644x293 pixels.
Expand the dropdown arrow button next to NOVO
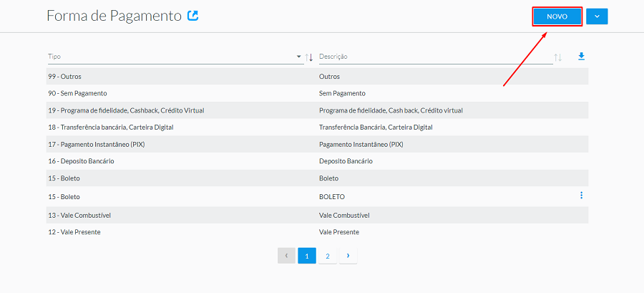click(x=597, y=16)
